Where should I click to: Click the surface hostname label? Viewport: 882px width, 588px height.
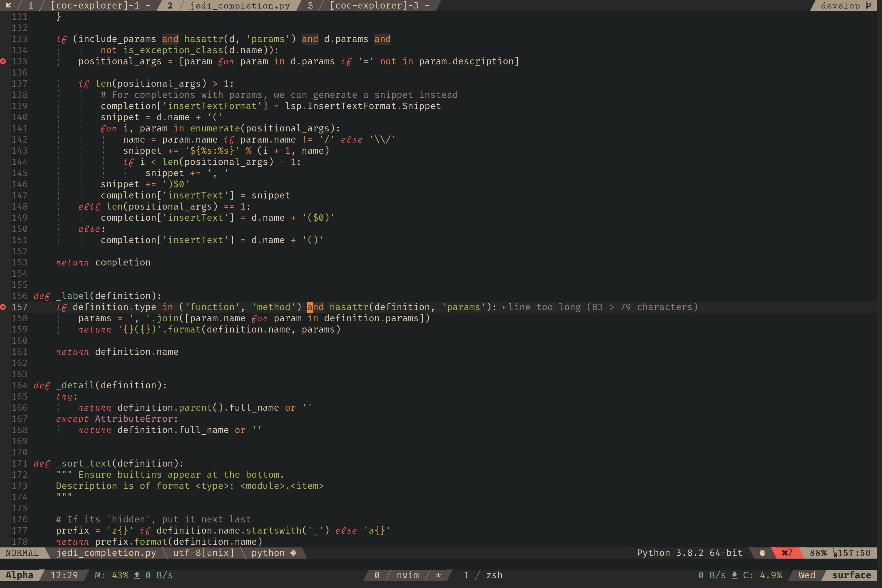(x=852, y=575)
